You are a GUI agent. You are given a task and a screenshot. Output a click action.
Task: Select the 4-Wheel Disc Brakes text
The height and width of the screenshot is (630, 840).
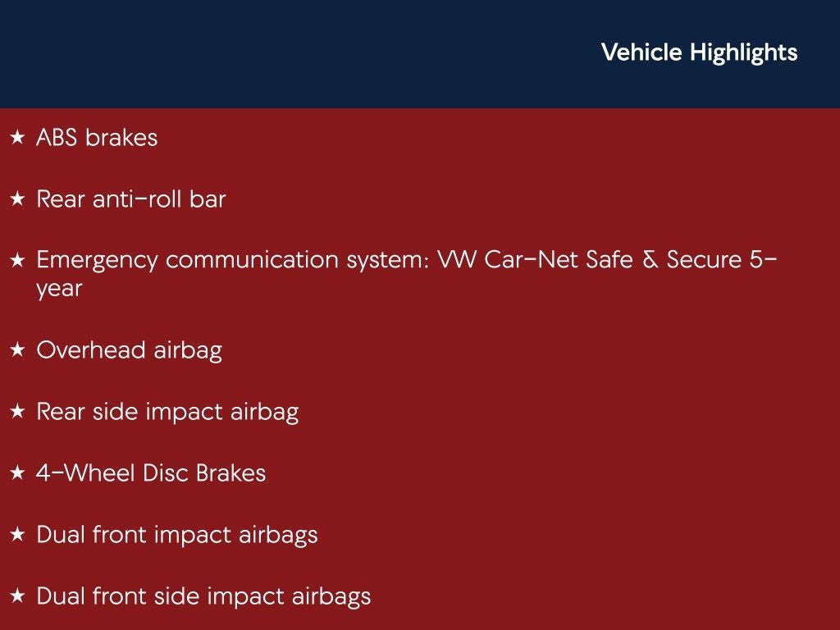(151, 473)
